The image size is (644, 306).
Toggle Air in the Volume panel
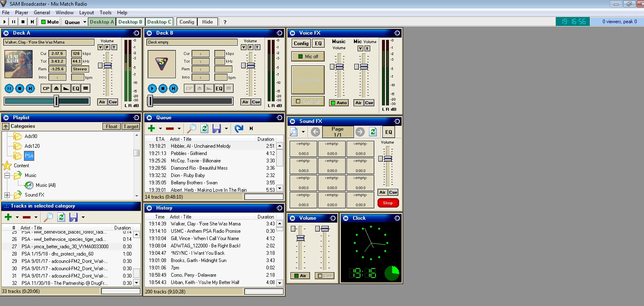tap(300, 276)
